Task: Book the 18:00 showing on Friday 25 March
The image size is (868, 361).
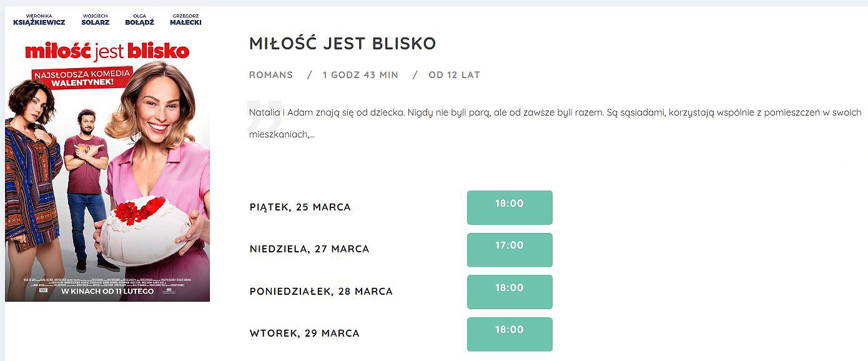Action: 510,207
